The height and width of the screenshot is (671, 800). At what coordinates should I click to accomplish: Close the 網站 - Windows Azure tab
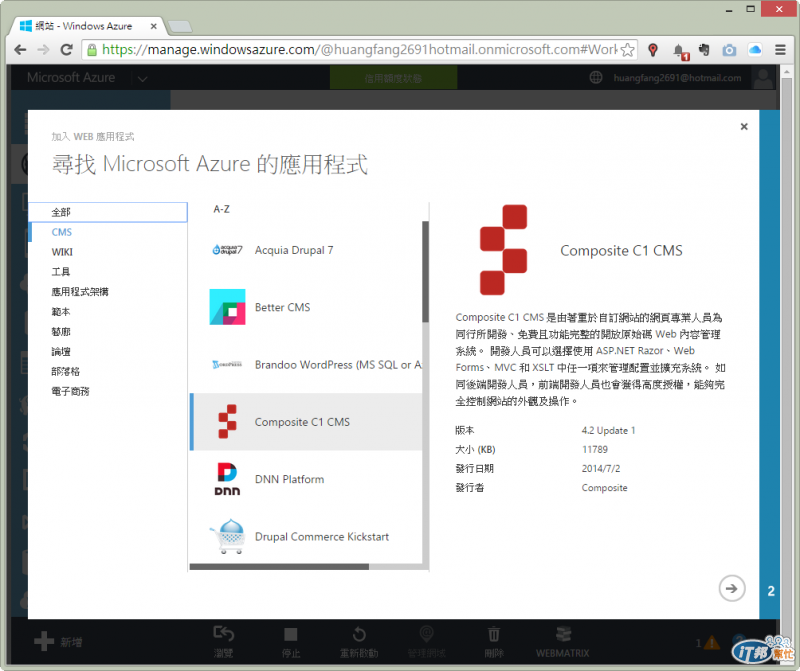(153, 26)
